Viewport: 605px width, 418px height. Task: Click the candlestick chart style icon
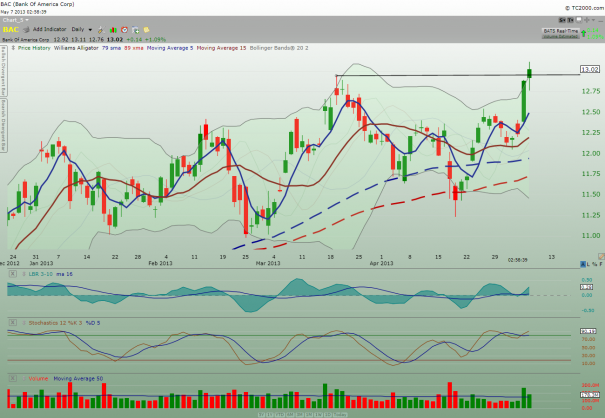pyautogui.click(x=113, y=30)
